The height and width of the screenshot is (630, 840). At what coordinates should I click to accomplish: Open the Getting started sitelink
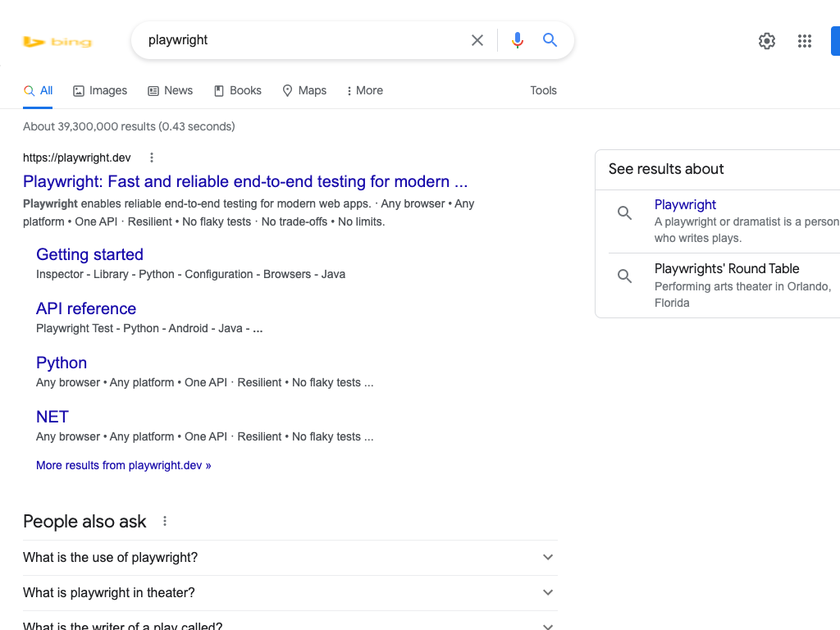(89, 254)
